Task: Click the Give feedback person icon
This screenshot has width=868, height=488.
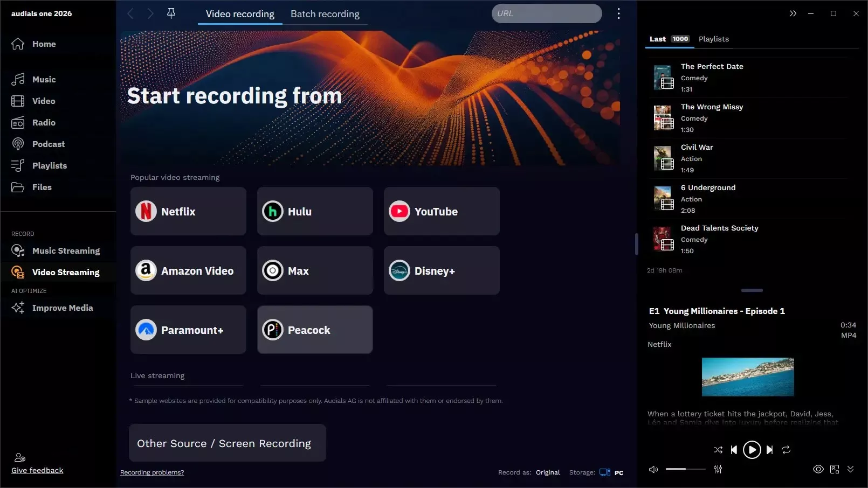Action: pos(20,457)
